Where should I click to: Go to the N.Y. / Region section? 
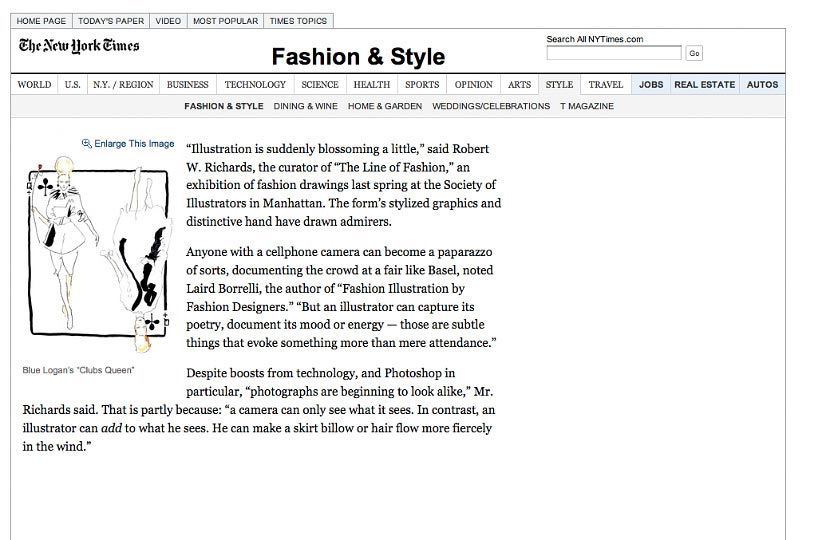tap(123, 85)
